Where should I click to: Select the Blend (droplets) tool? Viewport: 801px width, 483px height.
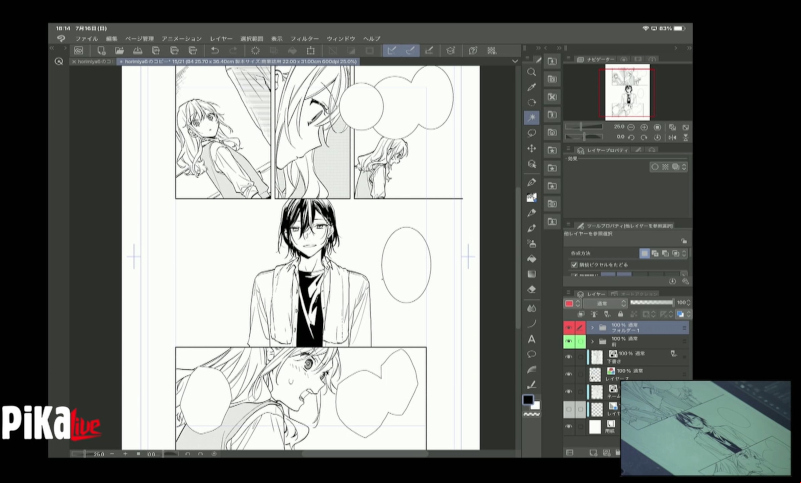pyautogui.click(x=531, y=308)
